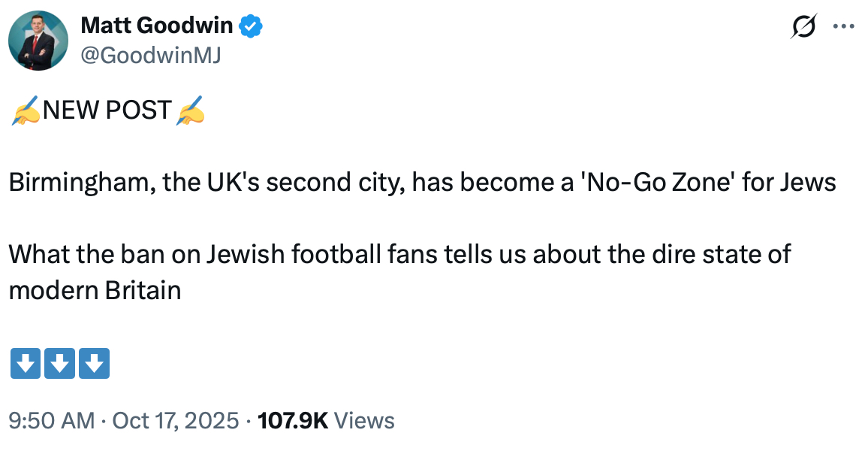Click the Oct 17, 2025 date
The width and height of the screenshot is (868, 454).
pos(175,420)
